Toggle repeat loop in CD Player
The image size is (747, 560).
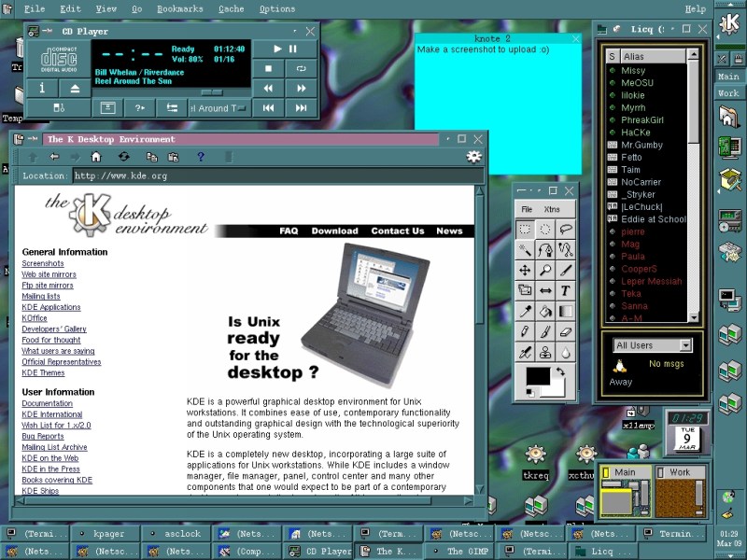coord(301,68)
